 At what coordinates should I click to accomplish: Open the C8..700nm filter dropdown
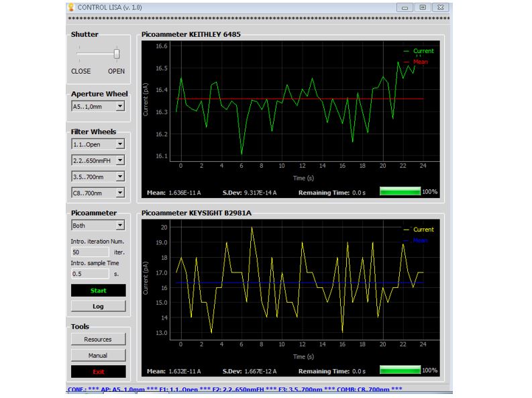[98, 193]
